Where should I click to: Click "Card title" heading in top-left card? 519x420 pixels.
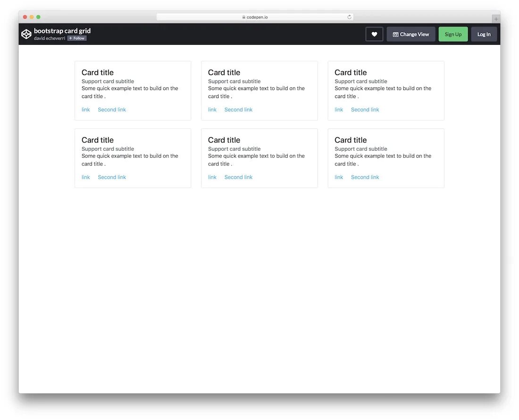point(97,73)
